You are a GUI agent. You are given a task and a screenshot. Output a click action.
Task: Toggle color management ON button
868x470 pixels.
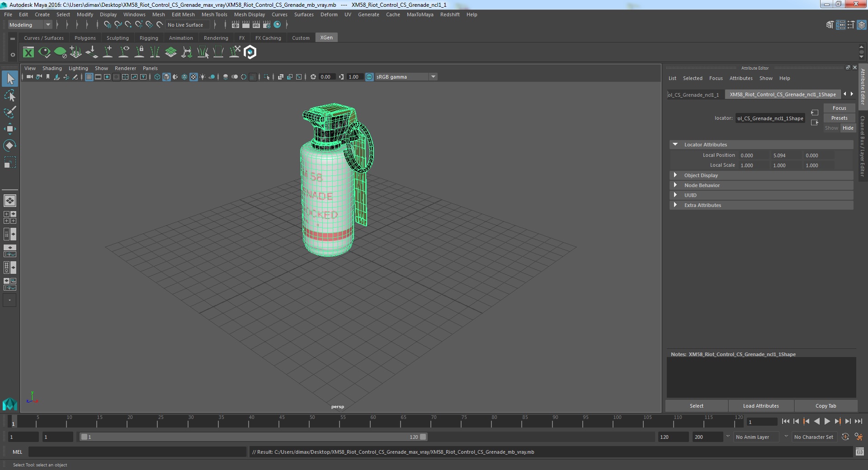pyautogui.click(x=369, y=77)
